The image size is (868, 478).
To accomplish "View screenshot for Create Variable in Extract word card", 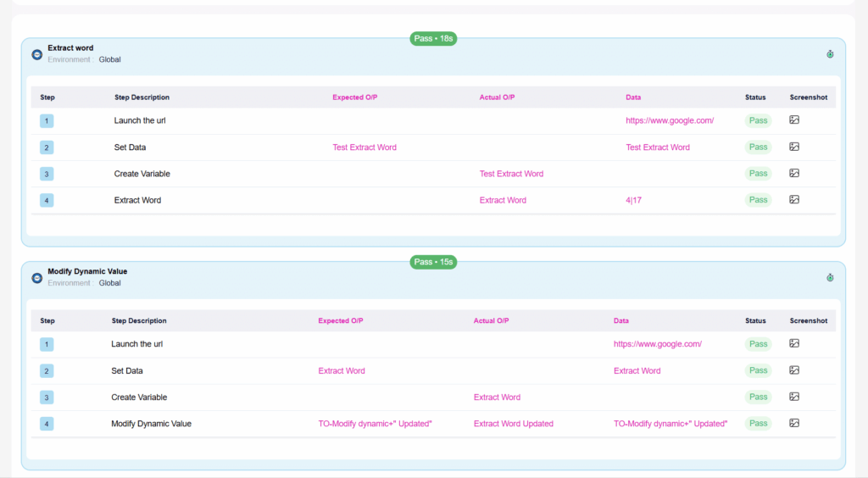I will pyautogui.click(x=794, y=173).
